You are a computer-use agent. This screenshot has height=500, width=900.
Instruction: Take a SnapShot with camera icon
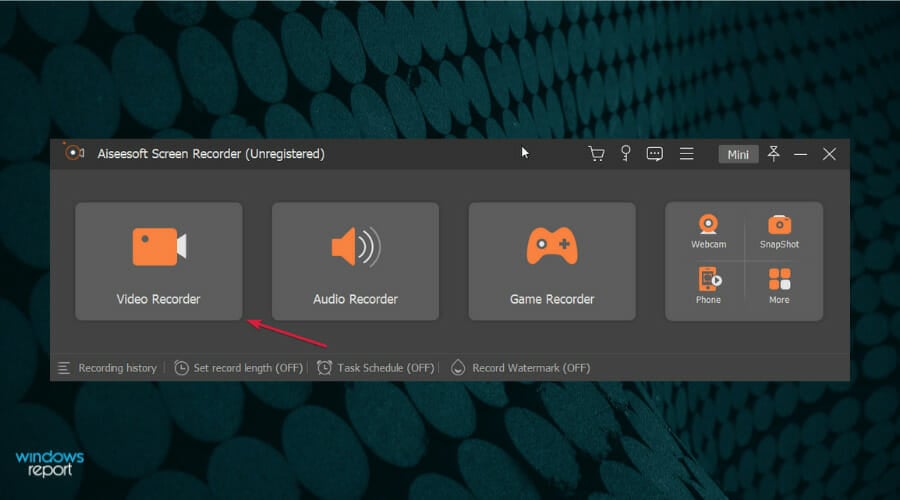point(779,231)
